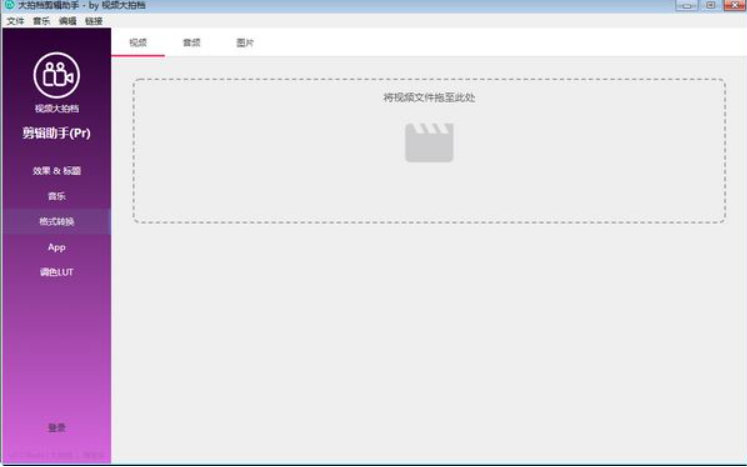Click the 登录 login link
The image size is (747, 467).
click(56, 428)
